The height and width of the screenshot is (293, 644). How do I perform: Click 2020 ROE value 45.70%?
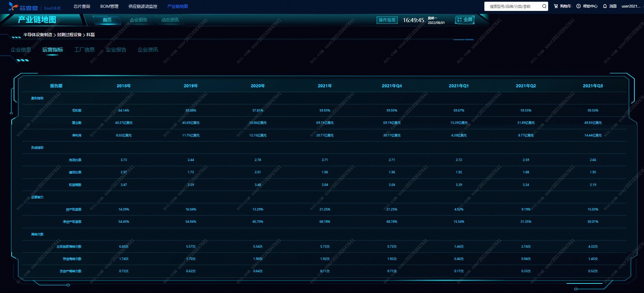258,222
